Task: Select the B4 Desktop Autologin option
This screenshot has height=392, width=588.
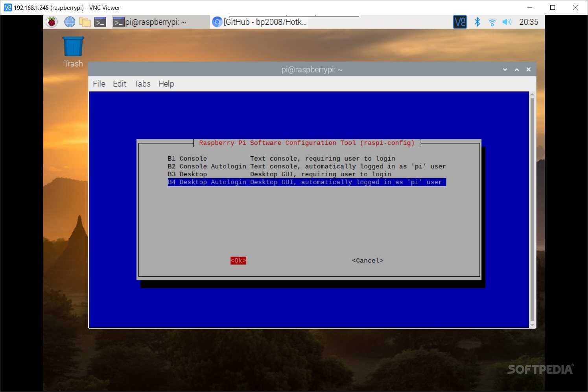Action: (x=307, y=182)
